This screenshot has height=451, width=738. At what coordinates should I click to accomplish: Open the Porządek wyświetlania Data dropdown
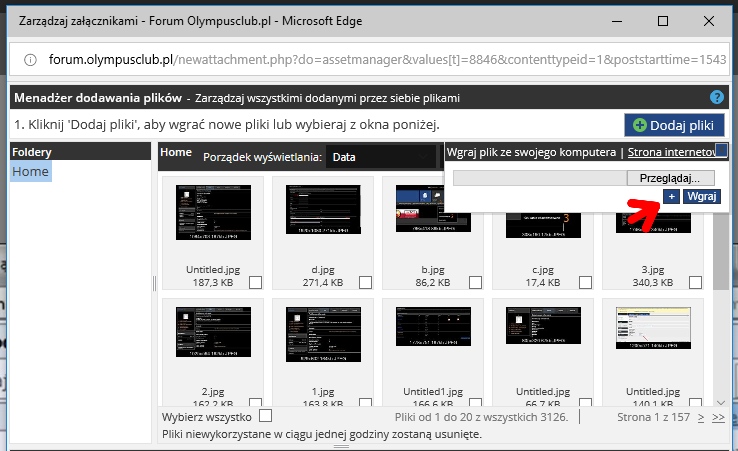tap(383, 157)
